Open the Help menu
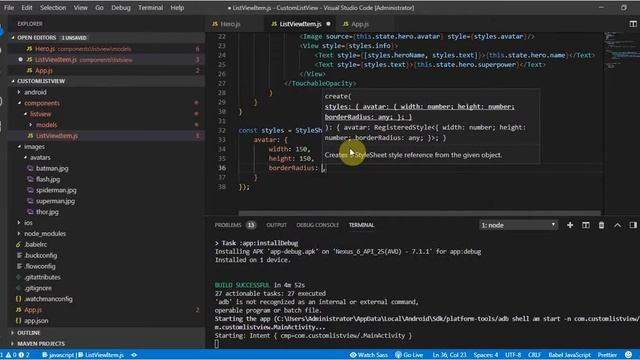 pyautogui.click(x=177, y=8)
